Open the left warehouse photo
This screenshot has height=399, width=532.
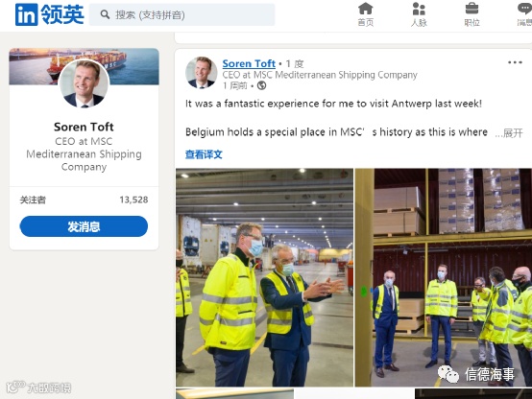(x=264, y=277)
